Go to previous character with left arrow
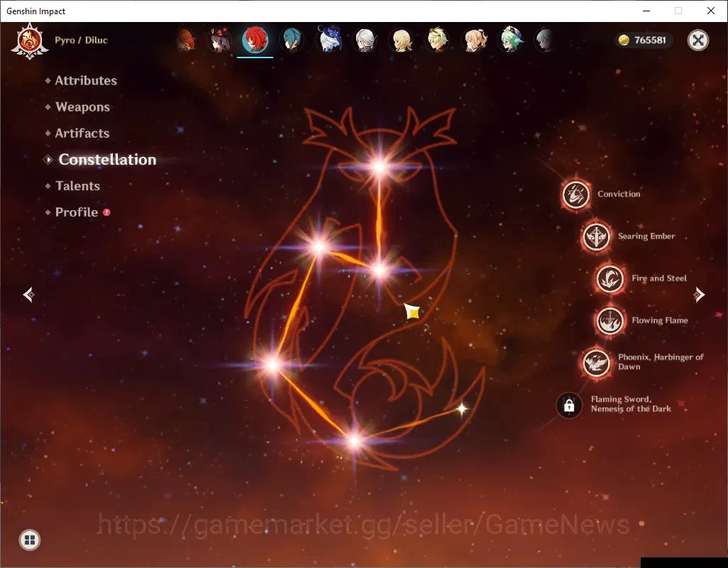728x568 pixels. 29,295
